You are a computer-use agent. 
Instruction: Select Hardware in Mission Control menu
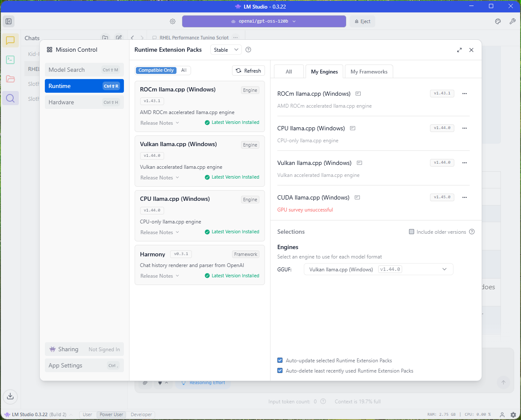tap(84, 103)
